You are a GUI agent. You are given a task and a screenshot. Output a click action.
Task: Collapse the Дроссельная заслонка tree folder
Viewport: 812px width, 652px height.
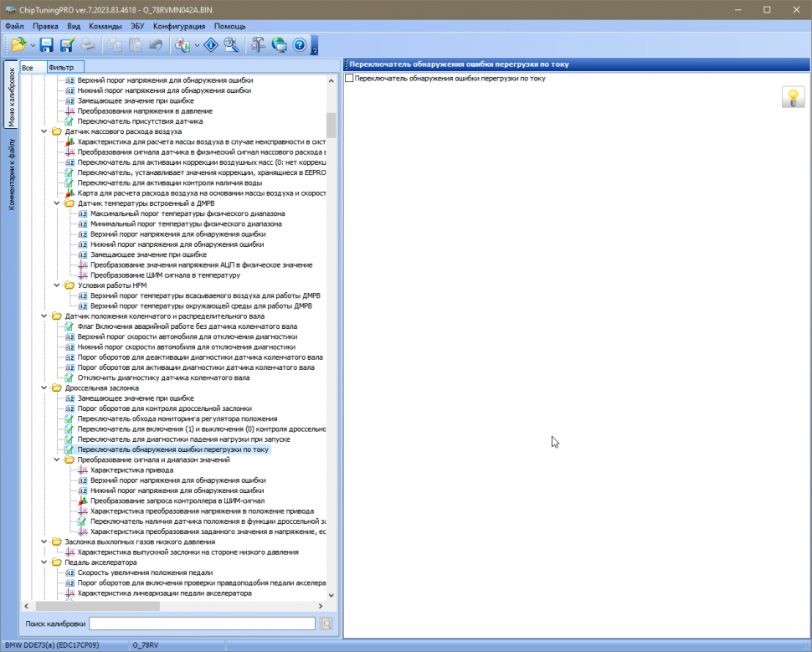(45, 388)
